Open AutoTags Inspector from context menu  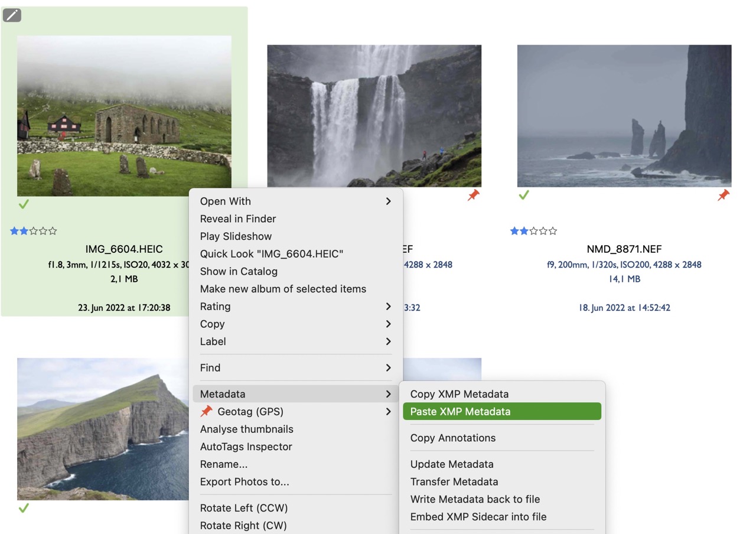click(246, 447)
